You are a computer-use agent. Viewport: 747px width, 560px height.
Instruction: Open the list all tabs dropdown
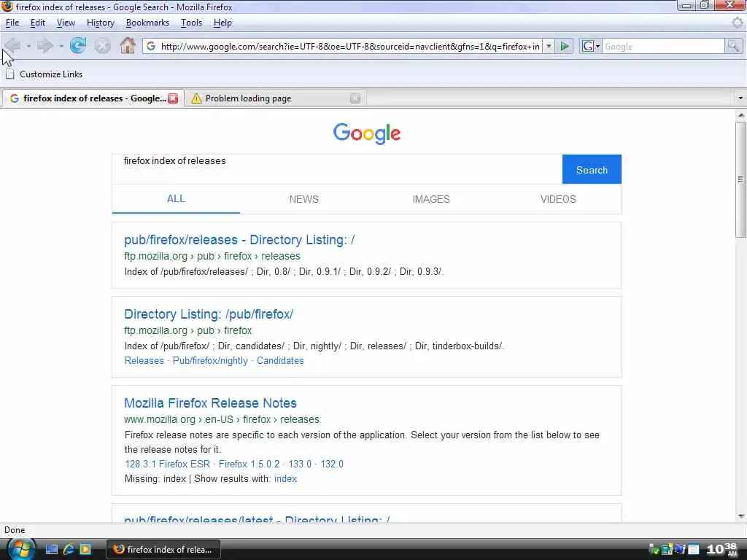pos(740,98)
